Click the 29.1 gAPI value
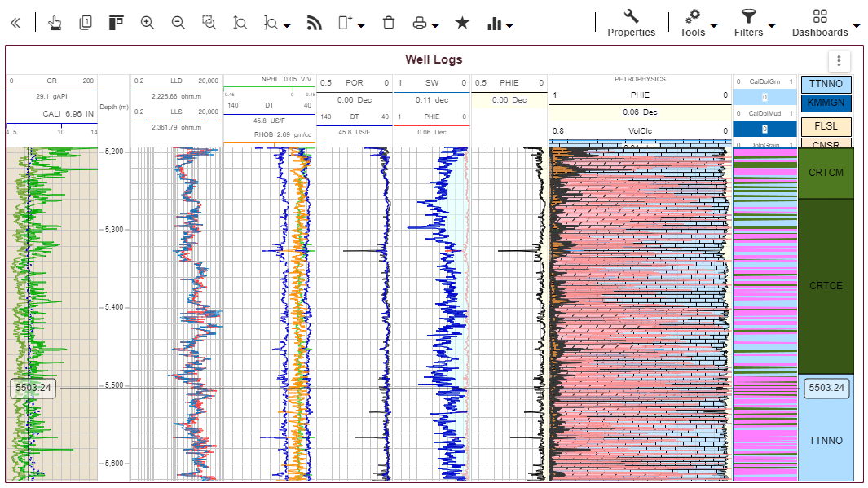Viewport: 868px width, 488px height. tap(51, 96)
